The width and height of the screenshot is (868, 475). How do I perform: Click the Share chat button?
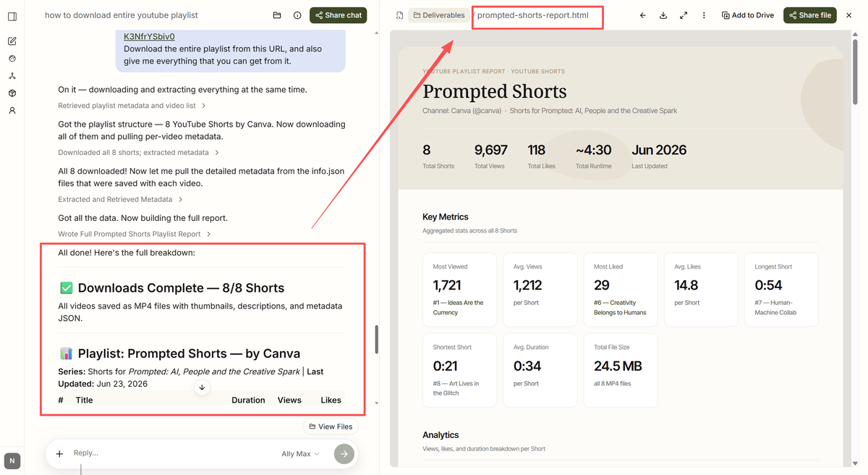click(339, 15)
